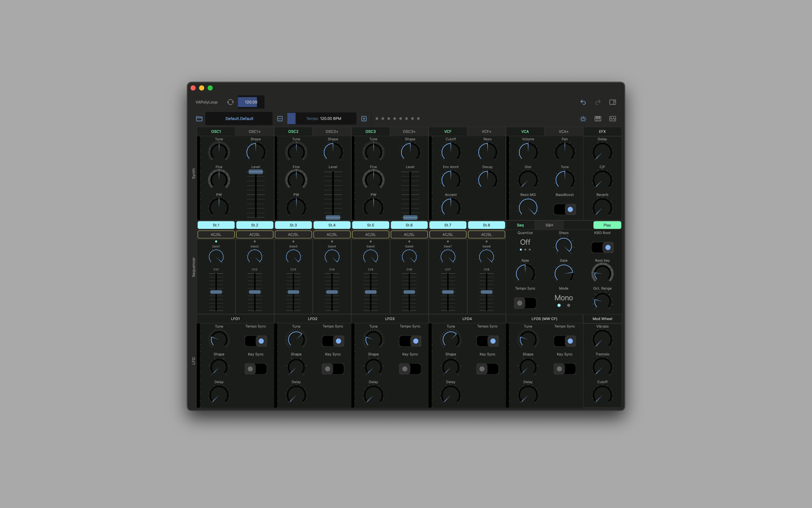812x508 pixels.
Task: Click the EFX Reverb knob
Action: coord(602,207)
